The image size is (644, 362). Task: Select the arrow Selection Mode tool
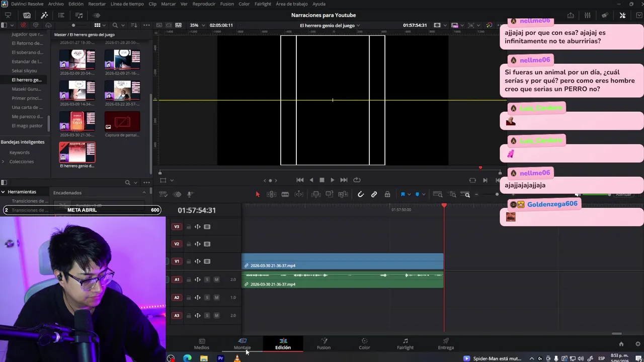click(x=258, y=195)
